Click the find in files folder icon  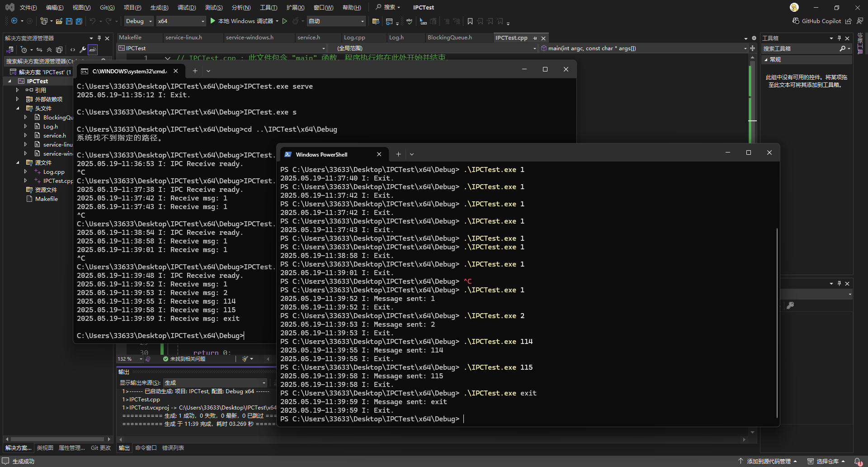(376, 21)
